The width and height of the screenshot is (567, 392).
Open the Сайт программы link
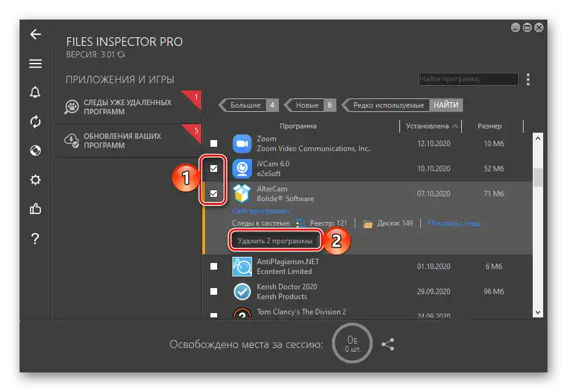coord(261,211)
